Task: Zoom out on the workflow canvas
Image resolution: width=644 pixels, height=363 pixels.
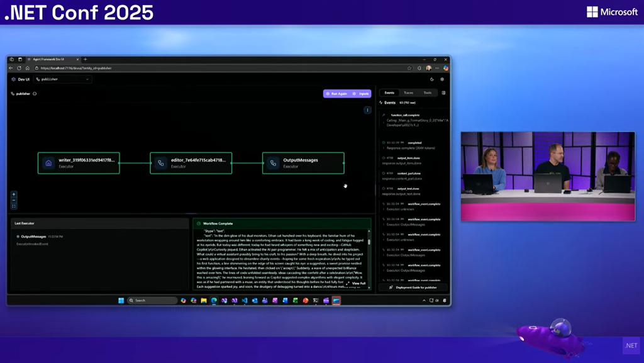Action: 14,200
